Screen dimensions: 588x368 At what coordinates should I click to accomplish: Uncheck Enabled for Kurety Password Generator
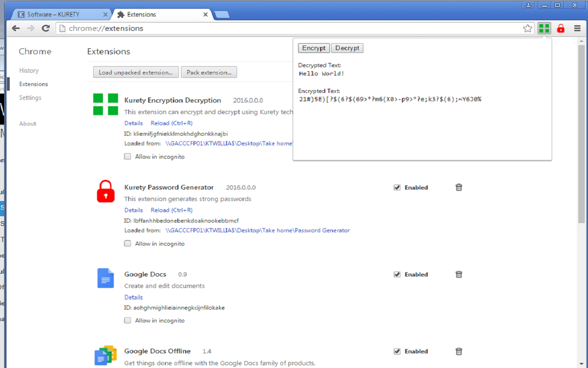point(397,187)
